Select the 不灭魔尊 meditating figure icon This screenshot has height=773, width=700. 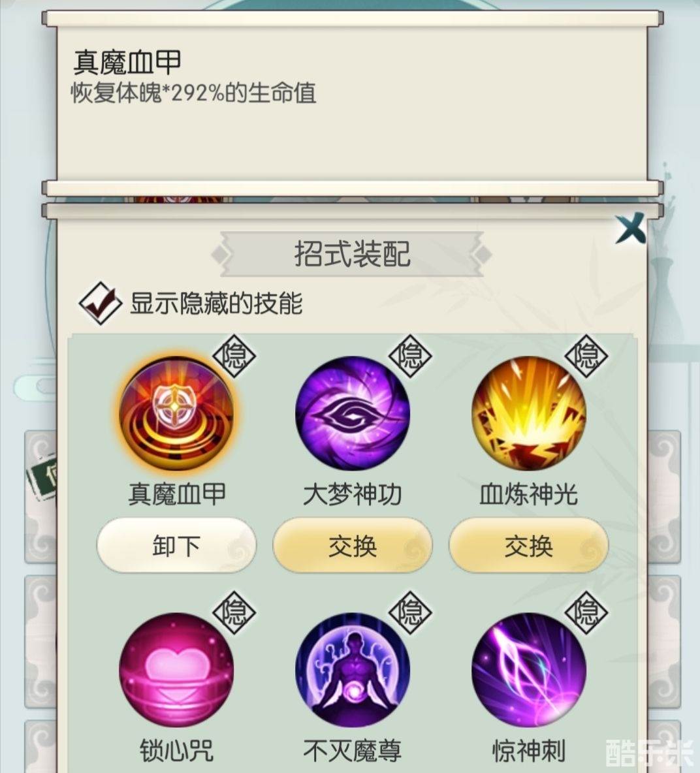[x=353, y=670]
